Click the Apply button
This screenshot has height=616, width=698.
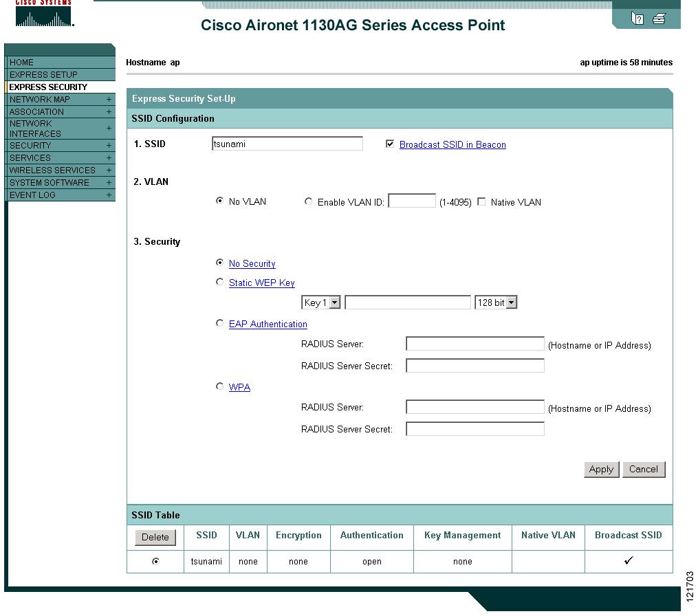coord(600,469)
